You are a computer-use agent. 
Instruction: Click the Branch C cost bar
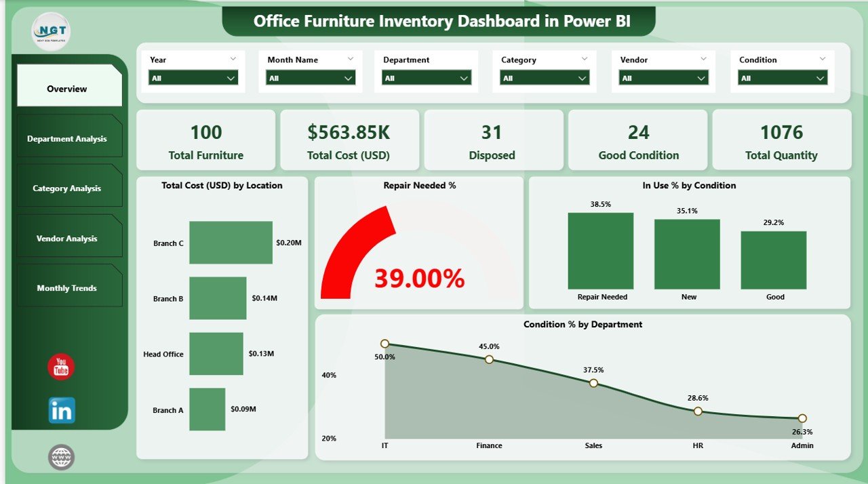click(231, 243)
